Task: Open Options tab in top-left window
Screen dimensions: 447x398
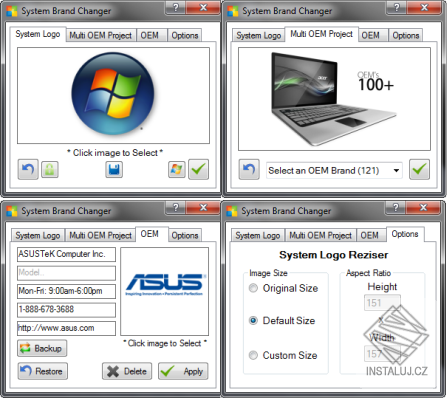Action: pyautogui.click(x=185, y=35)
